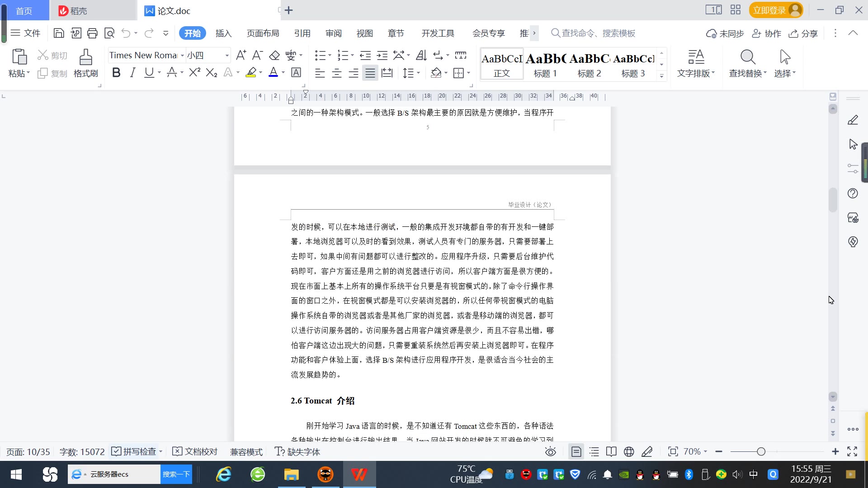Toggle page view layout in status bar
868x488 pixels.
[x=576, y=451]
